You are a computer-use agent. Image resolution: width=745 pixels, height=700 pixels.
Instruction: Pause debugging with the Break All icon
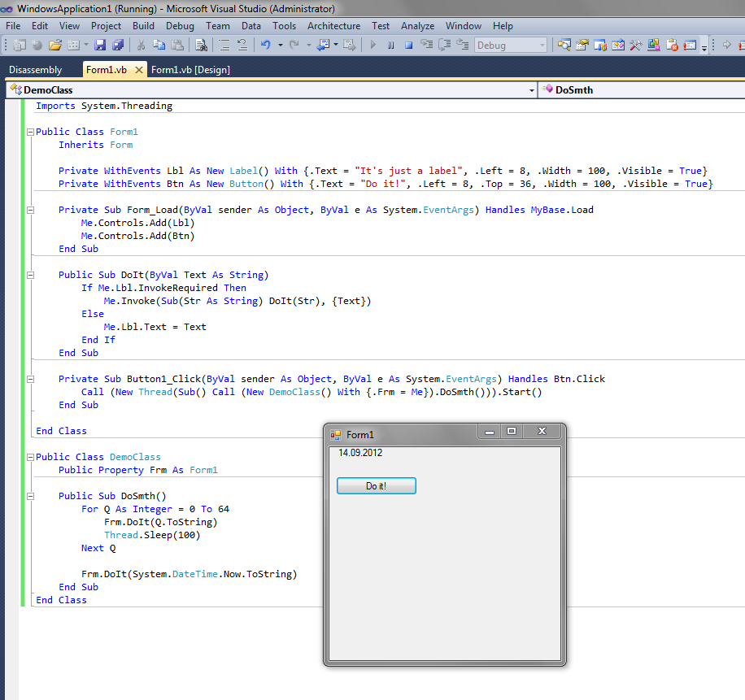[390, 46]
